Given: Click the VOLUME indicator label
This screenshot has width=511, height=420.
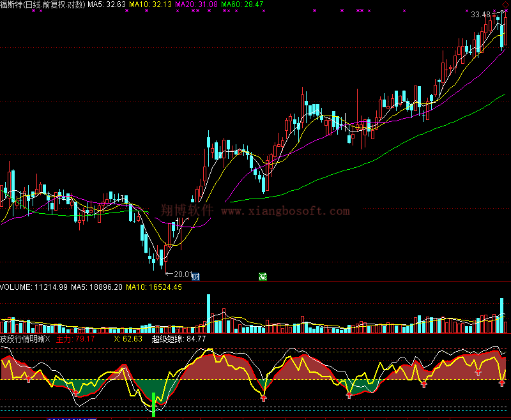Looking at the screenshot, I should (x=34, y=287).
